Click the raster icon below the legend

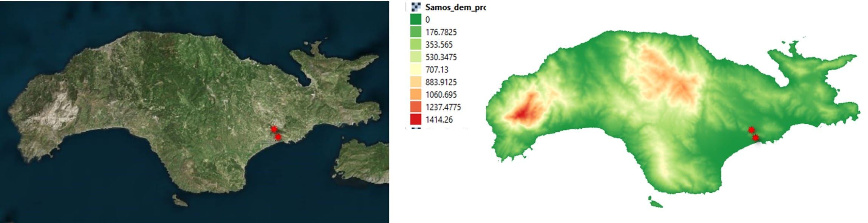416,129
